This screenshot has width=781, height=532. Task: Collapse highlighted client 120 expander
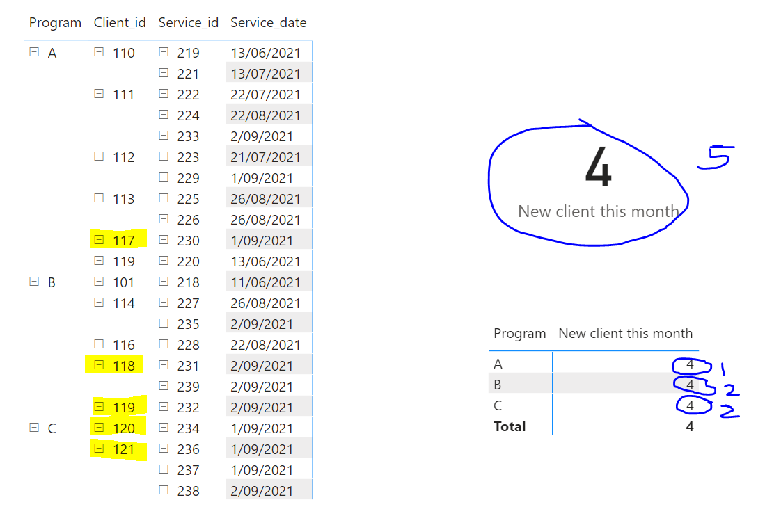(99, 428)
